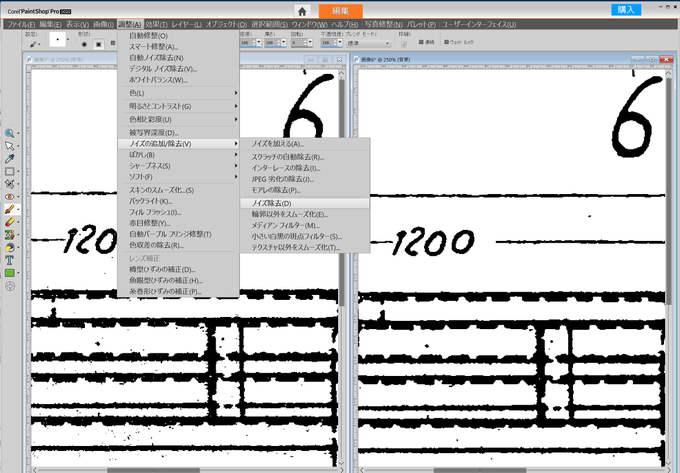Open the パレット menu
The height and width of the screenshot is (473, 680).
[x=421, y=24]
